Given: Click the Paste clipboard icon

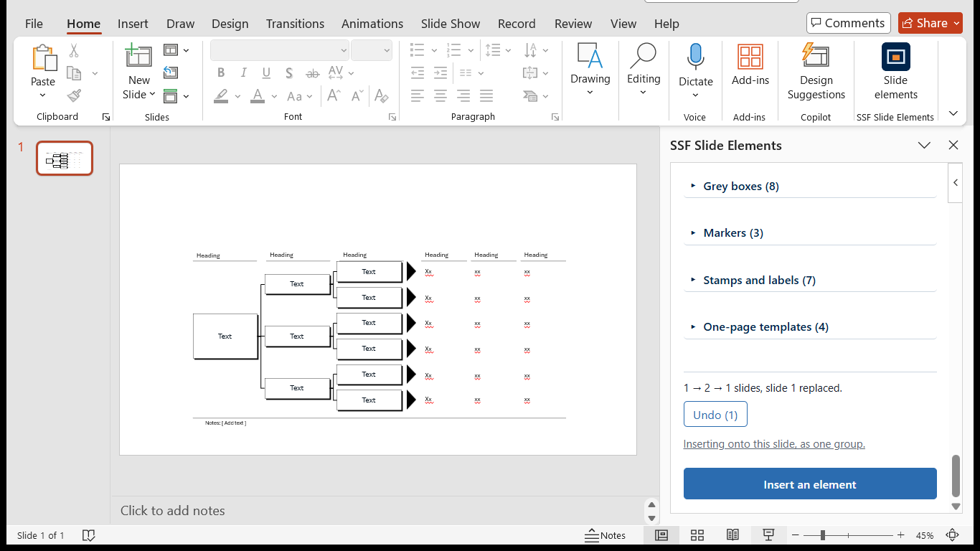Looking at the screenshot, I should pyautogui.click(x=43, y=59).
